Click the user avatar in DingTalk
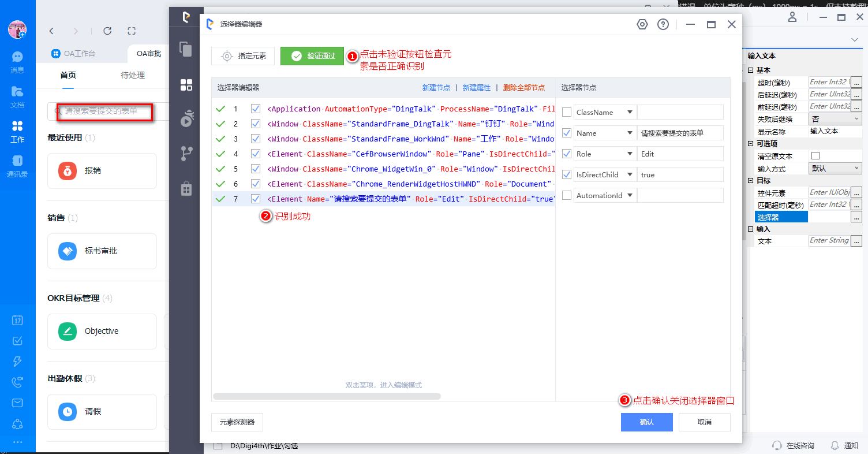The height and width of the screenshot is (454, 868). 17,29
